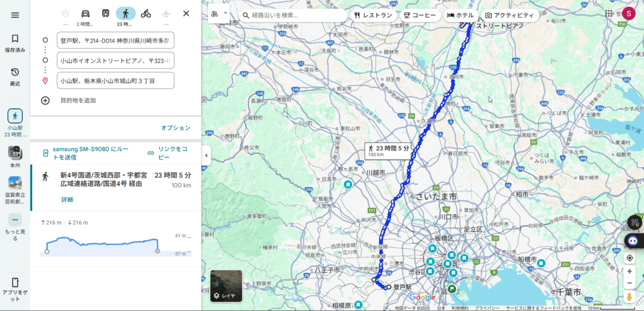Open the Saved (保存済み) sidebar panel
This screenshot has height=311, width=644.
pos(15,43)
